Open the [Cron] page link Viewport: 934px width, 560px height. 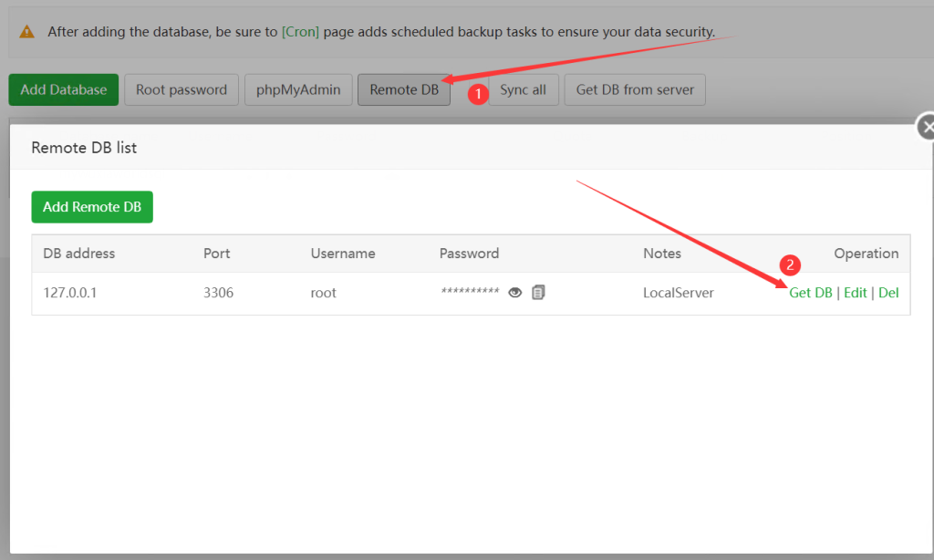coord(300,32)
